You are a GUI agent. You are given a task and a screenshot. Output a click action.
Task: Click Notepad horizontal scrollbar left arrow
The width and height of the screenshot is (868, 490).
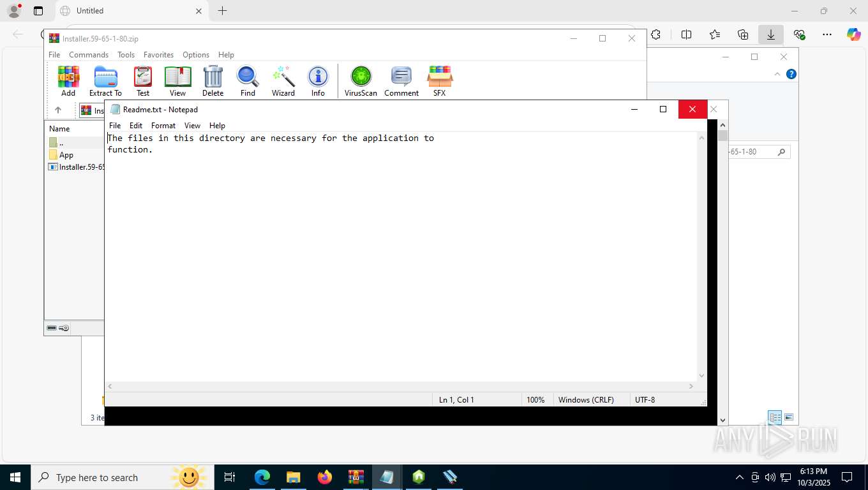pyautogui.click(x=110, y=387)
